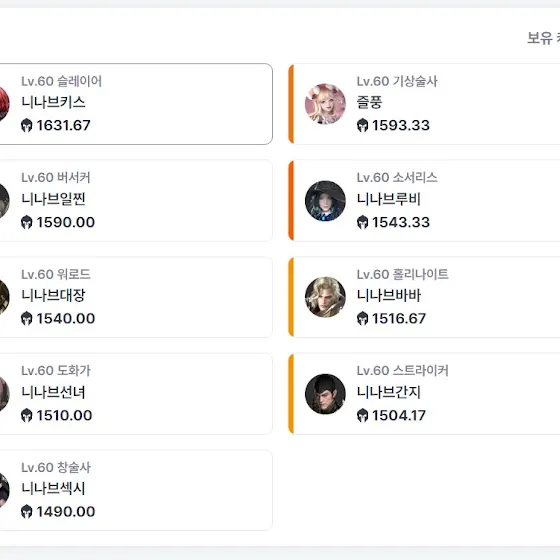
Task: Click Lv.60 기상술사 class label
Action: pyautogui.click(x=397, y=81)
